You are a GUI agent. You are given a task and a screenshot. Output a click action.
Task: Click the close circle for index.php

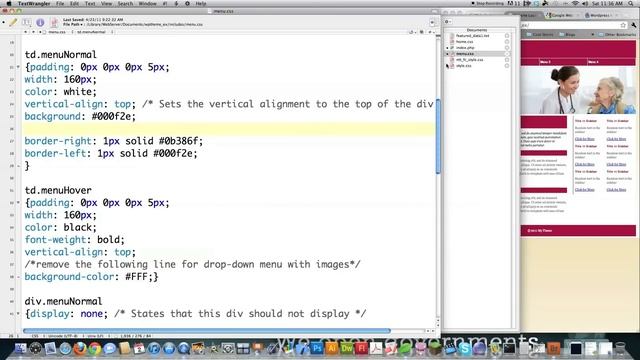(507, 48)
